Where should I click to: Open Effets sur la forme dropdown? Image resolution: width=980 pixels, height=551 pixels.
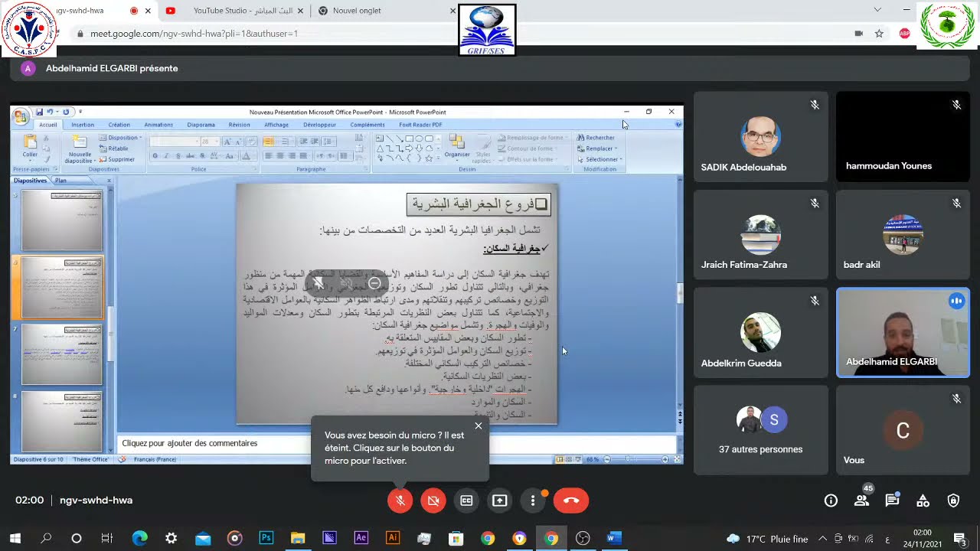pos(527,159)
